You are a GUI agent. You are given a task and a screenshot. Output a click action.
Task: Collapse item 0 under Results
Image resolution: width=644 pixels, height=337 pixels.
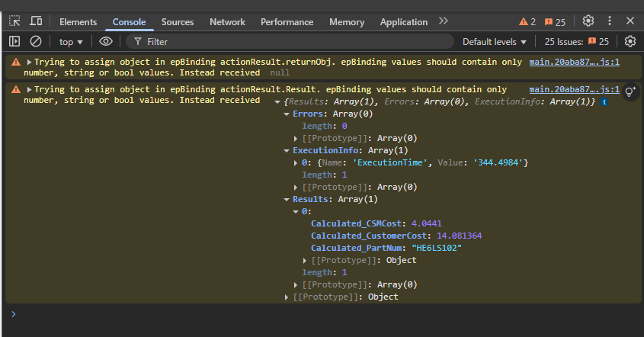[296, 212]
